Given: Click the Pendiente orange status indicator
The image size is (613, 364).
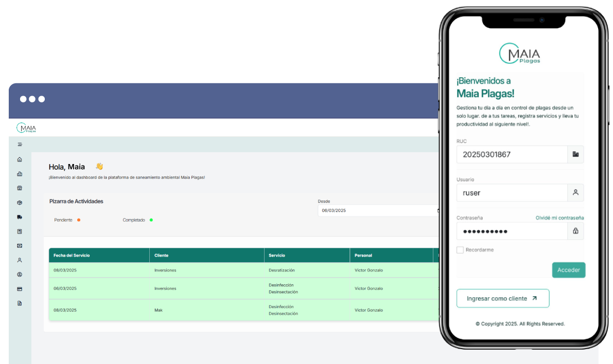Looking at the screenshot, I should 78,220.
